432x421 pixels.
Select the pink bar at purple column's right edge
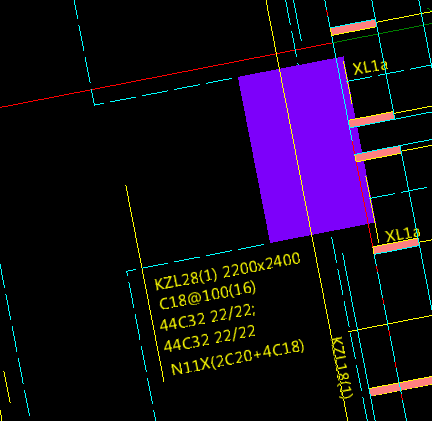coord(378,154)
